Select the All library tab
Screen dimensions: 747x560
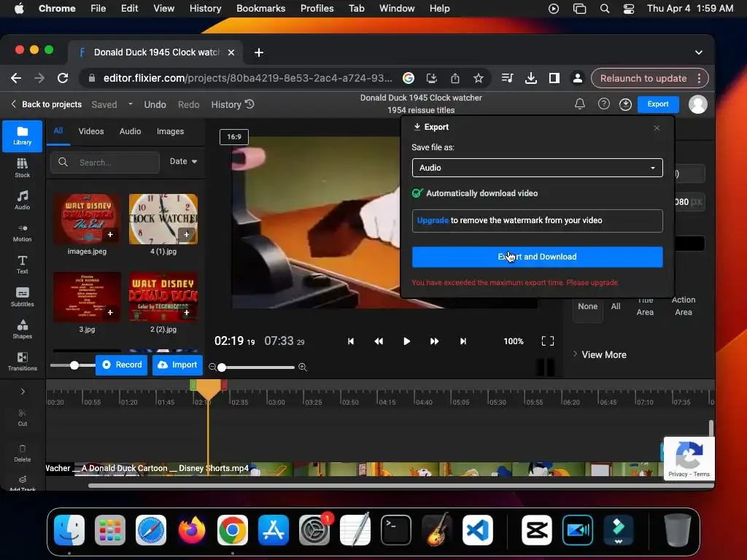[58, 131]
